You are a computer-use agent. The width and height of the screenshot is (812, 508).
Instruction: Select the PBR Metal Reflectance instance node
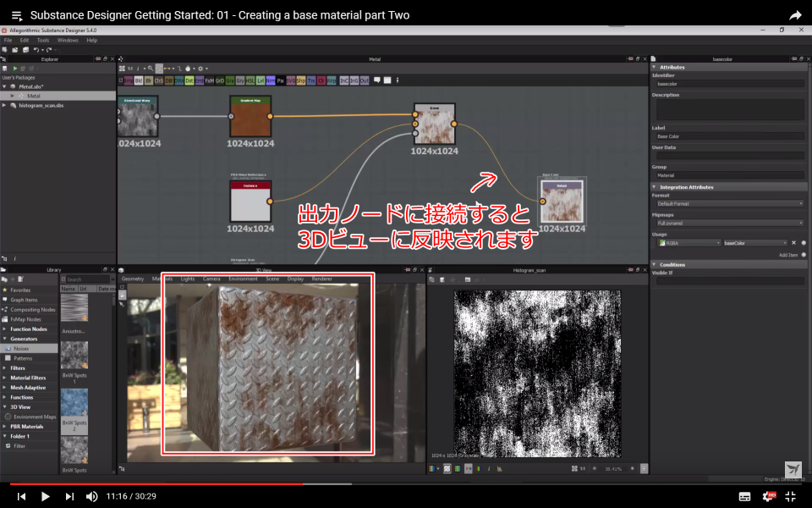click(x=250, y=202)
